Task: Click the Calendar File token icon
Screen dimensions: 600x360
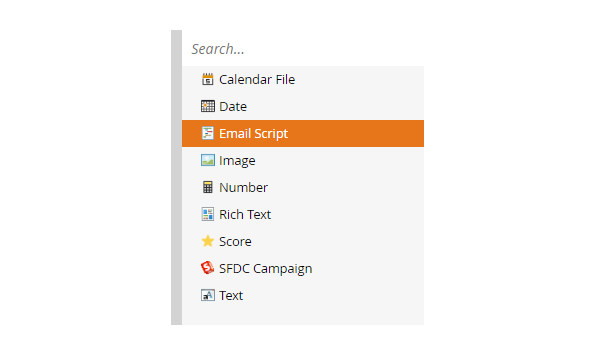Action: coord(207,79)
